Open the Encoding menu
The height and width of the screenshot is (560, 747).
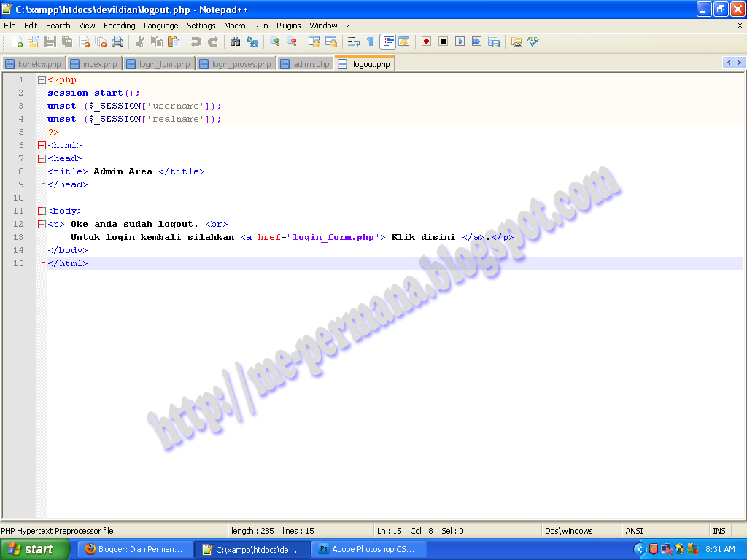tap(119, 25)
